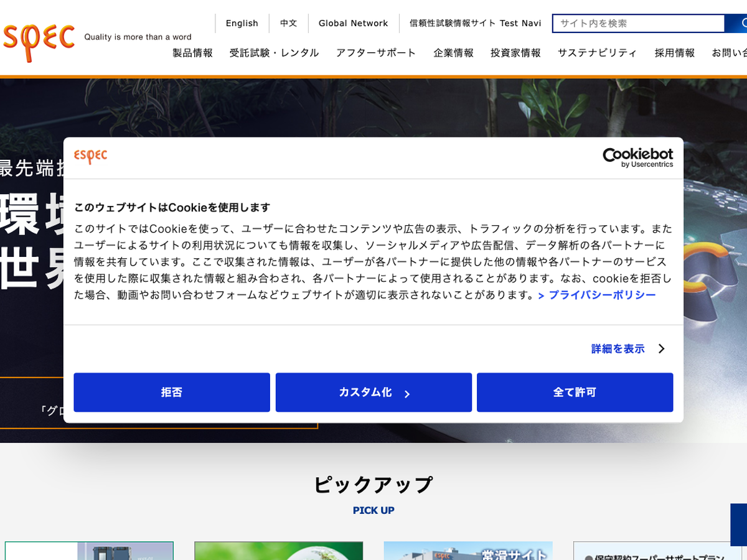Viewport: 747px width, 560px height.
Task: Open the サステナビリティ menu
Action: (597, 53)
